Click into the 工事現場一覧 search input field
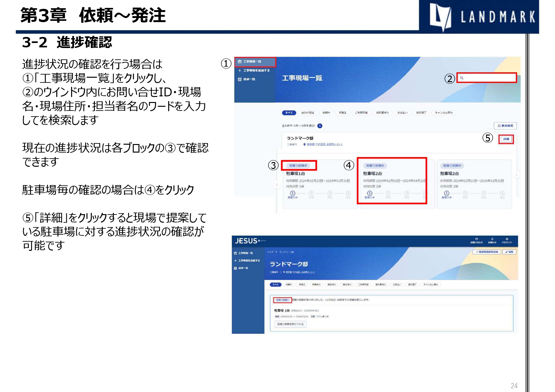Image resolution: width=555 pixels, height=392 pixels. tap(487, 78)
